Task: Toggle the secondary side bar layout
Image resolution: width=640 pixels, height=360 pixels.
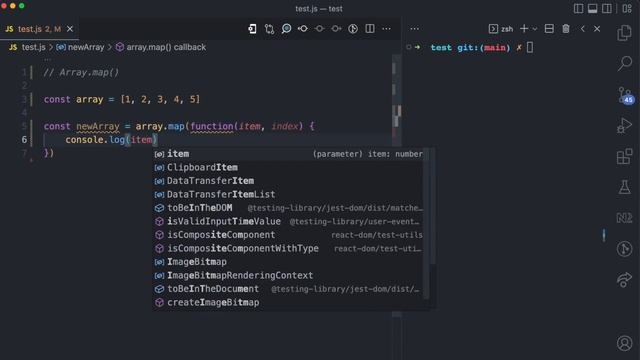Action: point(607,8)
